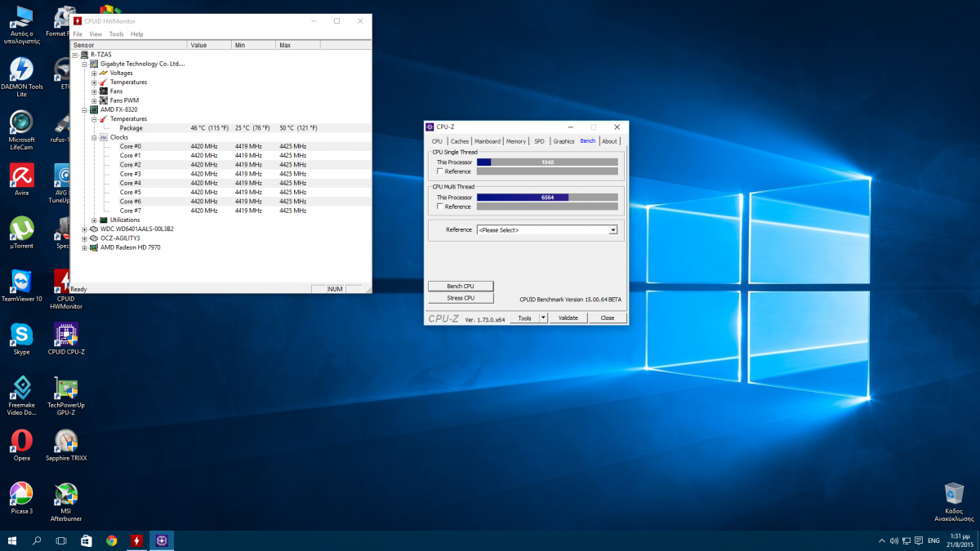The height and width of the screenshot is (551, 980).
Task: Select the Recycle Bin desktop icon
Action: coord(953,502)
